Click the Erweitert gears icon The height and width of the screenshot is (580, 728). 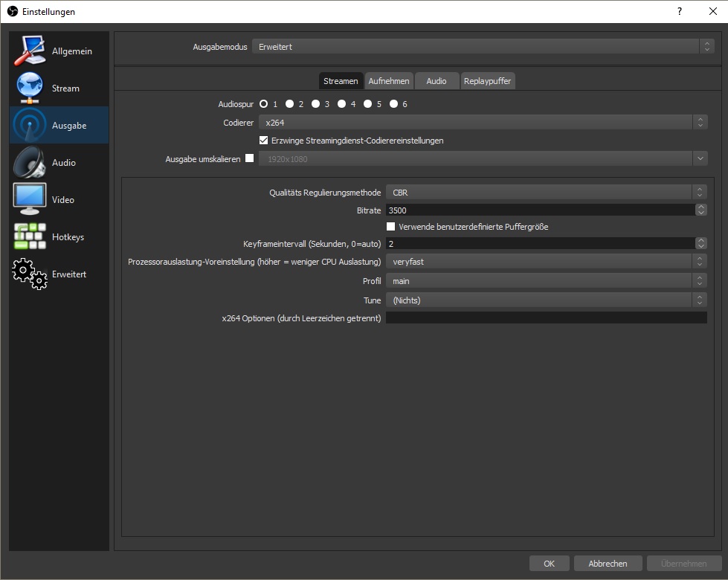click(x=30, y=274)
